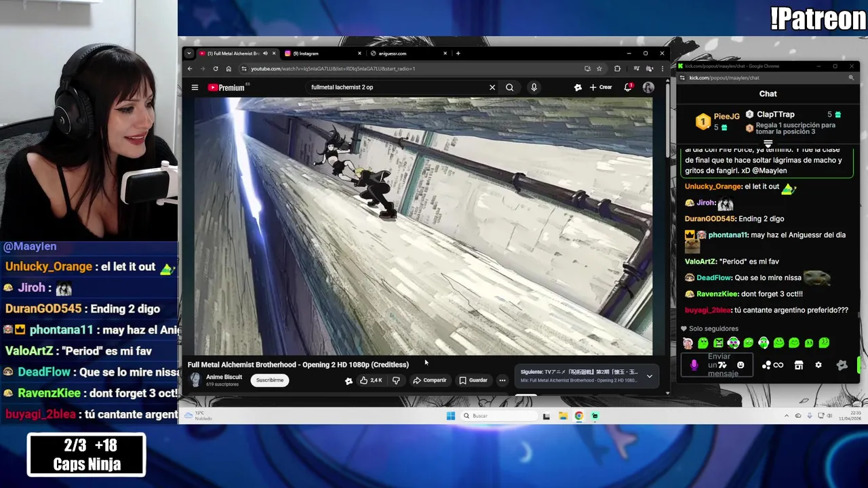Screen dimensions: 868x488
Task: Open the browser home page
Action: [x=229, y=68]
